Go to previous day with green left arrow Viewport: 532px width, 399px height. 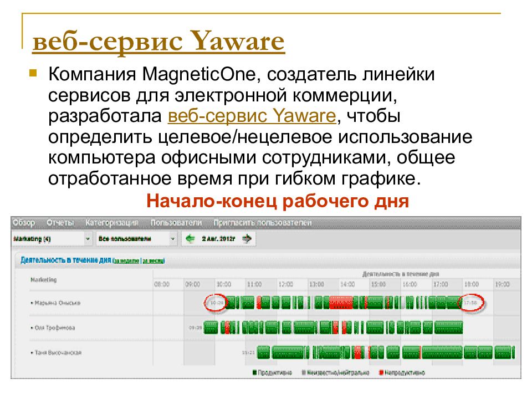pyautogui.click(x=190, y=239)
